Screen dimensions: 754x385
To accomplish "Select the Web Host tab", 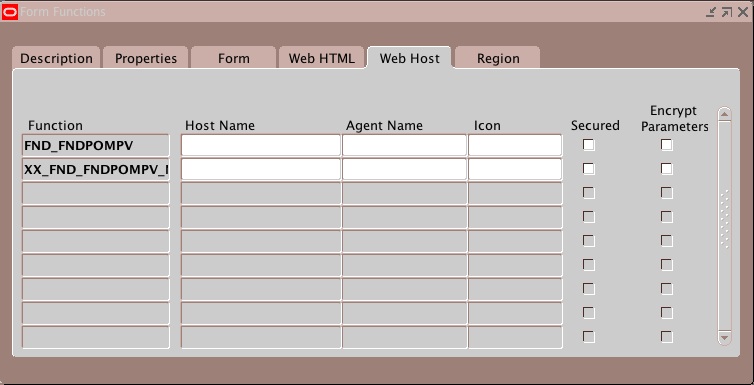I will pyautogui.click(x=410, y=58).
